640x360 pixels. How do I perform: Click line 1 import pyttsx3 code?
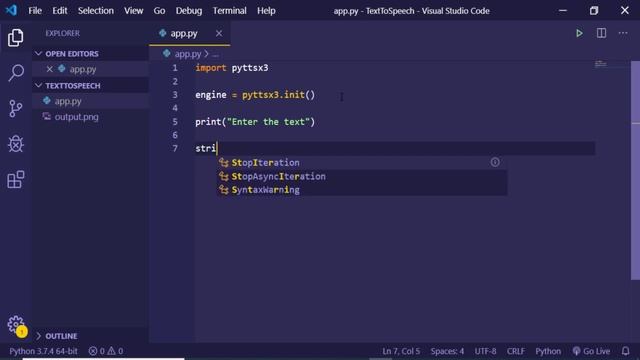[231, 68]
